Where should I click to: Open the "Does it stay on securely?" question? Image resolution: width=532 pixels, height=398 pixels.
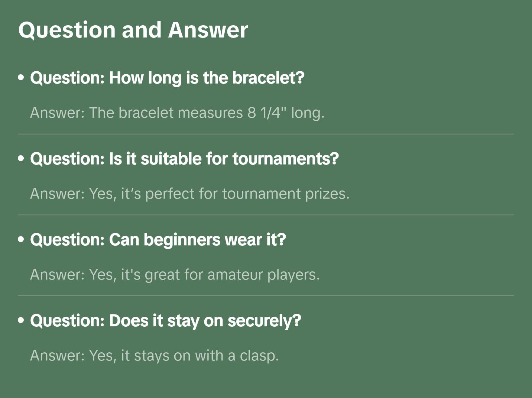(165, 321)
